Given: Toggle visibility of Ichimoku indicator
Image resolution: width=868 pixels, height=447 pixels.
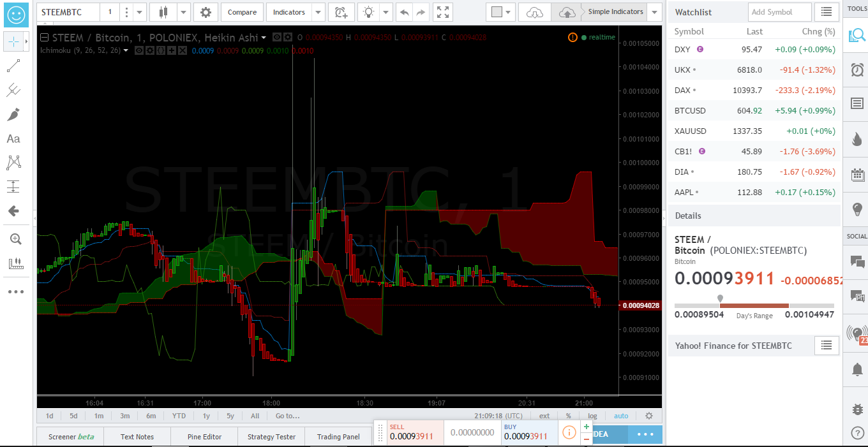Looking at the screenshot, I should [x=139, y=50].
